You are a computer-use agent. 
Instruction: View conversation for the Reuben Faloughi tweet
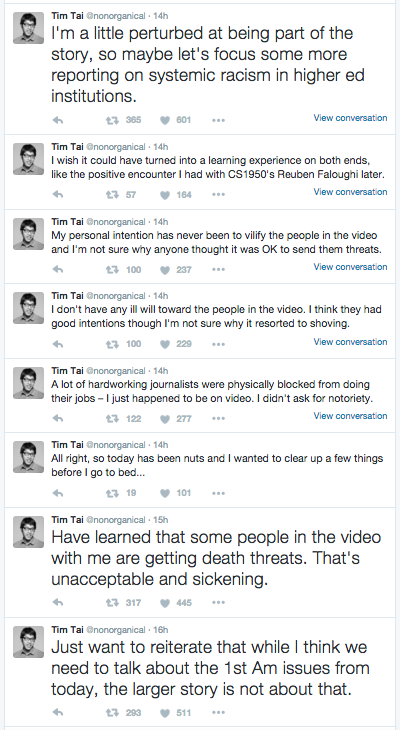(x=350, y=192)
